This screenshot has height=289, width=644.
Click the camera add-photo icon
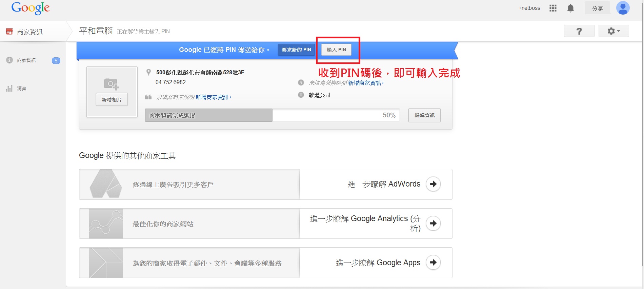(x=112, y=84)
